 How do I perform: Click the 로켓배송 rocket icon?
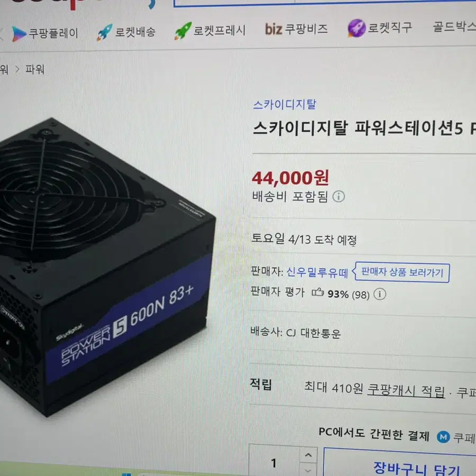tap(104, 32)
